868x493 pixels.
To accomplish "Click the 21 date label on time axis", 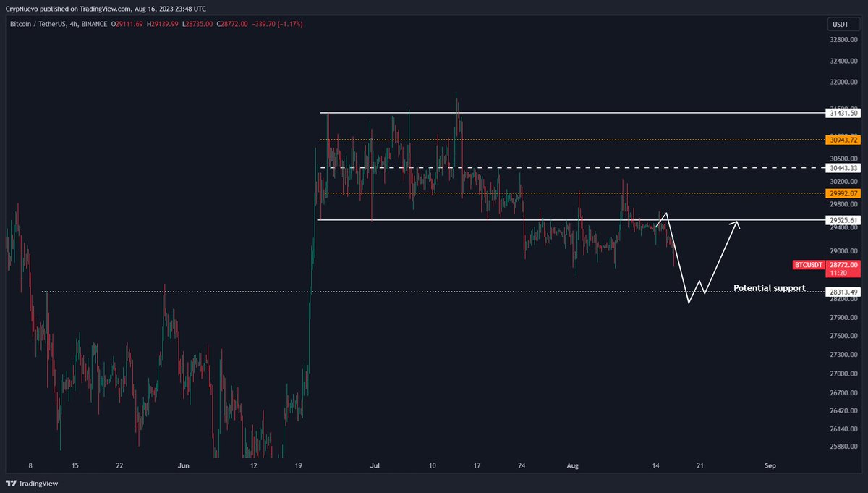I will tap(699, 465).
